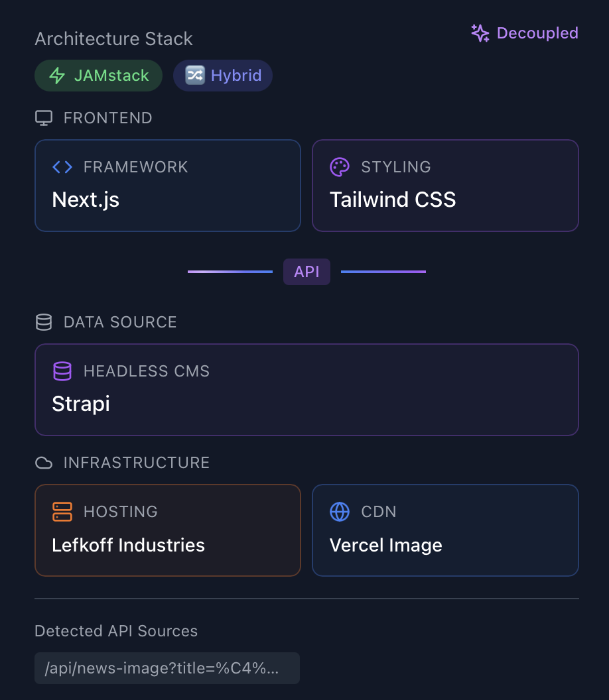
Task: Click the monitor icon next to FRONTEND
Action: [44, 118]
